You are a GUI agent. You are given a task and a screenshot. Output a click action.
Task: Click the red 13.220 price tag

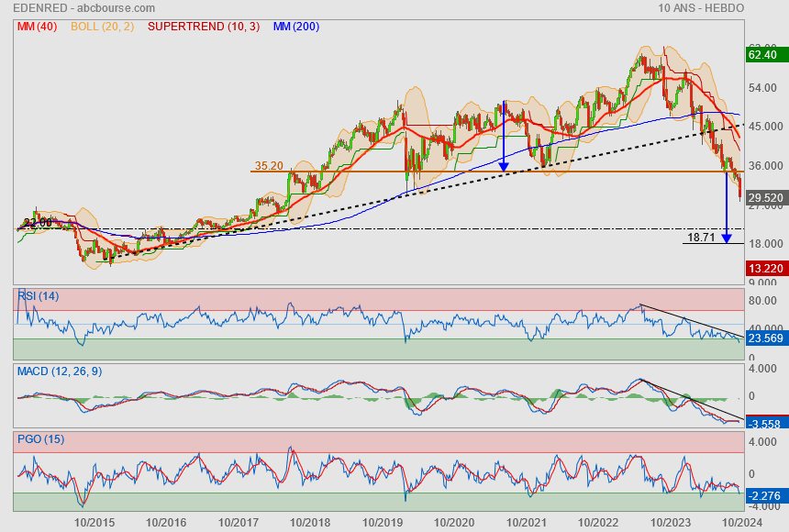[765, 268]
